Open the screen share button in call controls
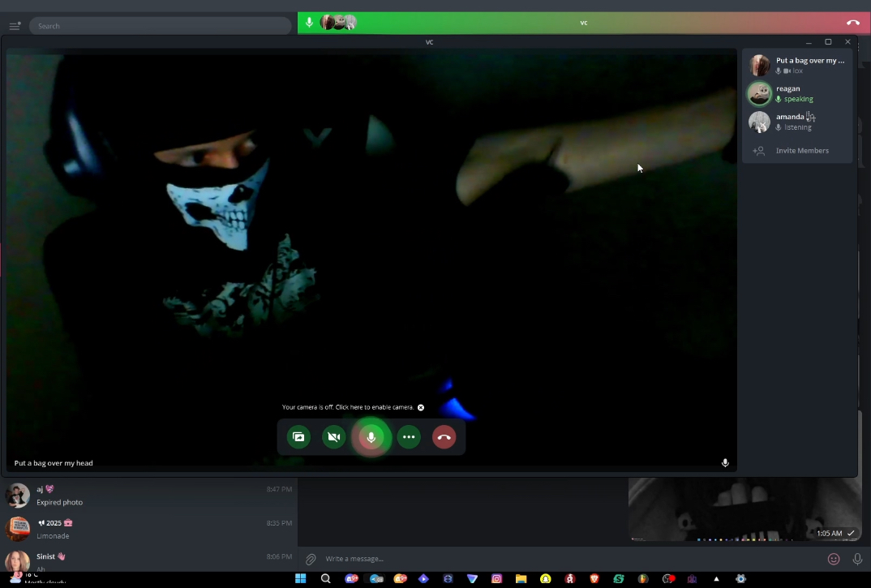 [x=299, y=437]
